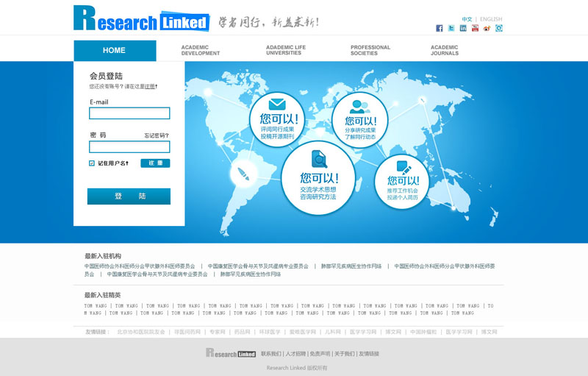Open the Twitter social icon
The height and width of the screenshot is (376, 588).
click(x=451, y=28)
